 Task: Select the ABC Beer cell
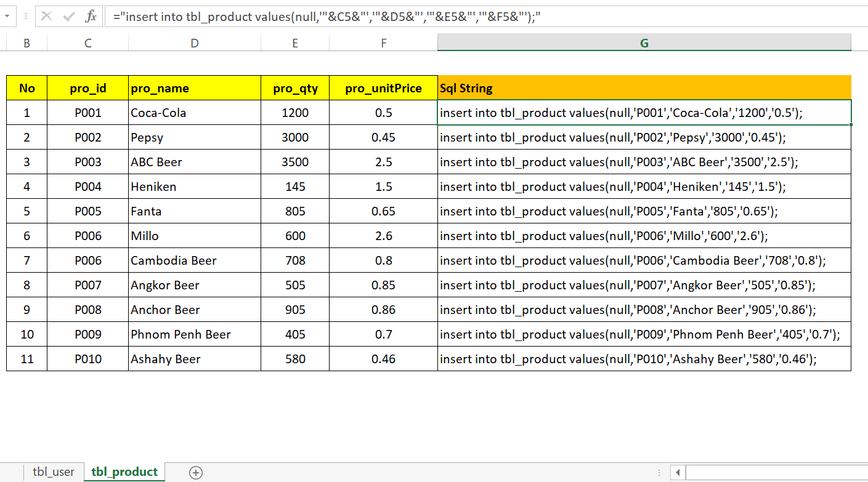pyautogui.click(x=195, y=162)
